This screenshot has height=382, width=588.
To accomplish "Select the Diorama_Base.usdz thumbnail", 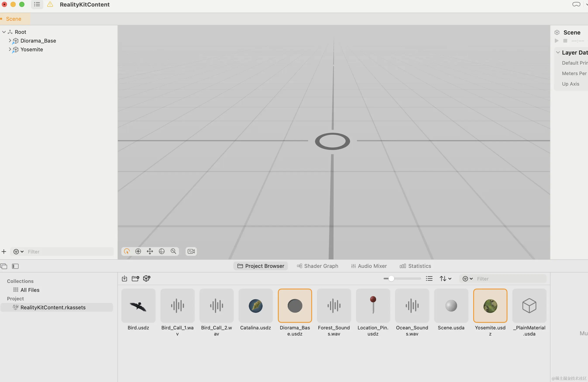I will coord(295,306).
